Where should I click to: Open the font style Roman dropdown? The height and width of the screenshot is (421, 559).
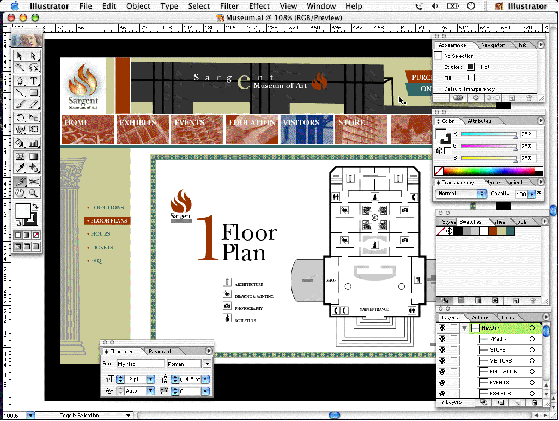click(x=207, y=364)
